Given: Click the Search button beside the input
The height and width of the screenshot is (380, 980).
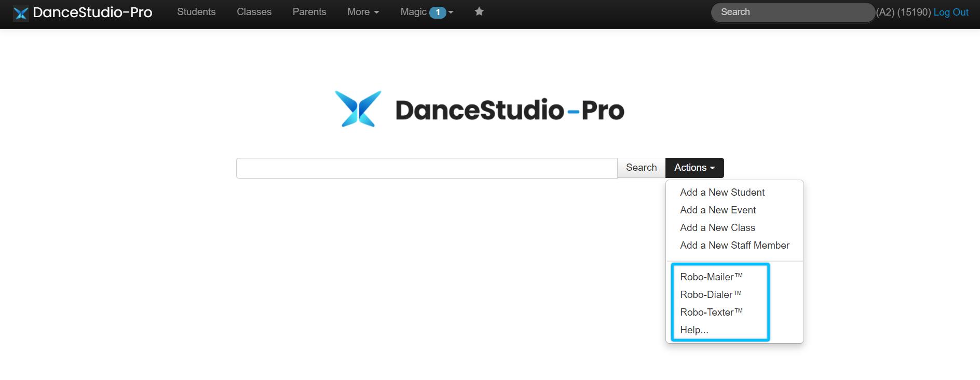Looking at the screenshot, I should pos(641,168).
